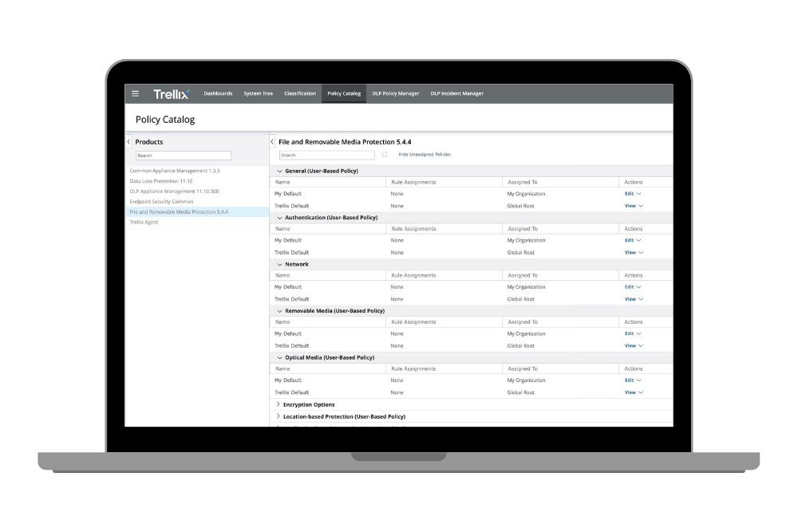Open View dropdown for Optical Media Trellix Default
Viewport: 798px width, 532px height.
(634, 392)
